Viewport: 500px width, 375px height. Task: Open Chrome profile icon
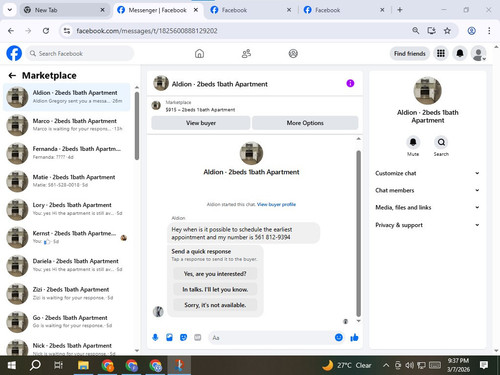pyautogui.click(x=471, y=31)
